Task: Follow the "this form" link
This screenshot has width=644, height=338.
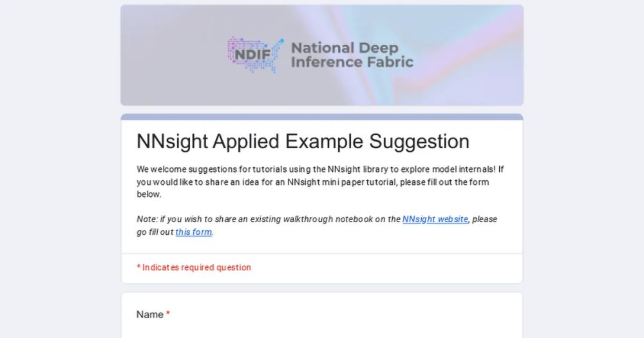Action: tap(194, 232)
